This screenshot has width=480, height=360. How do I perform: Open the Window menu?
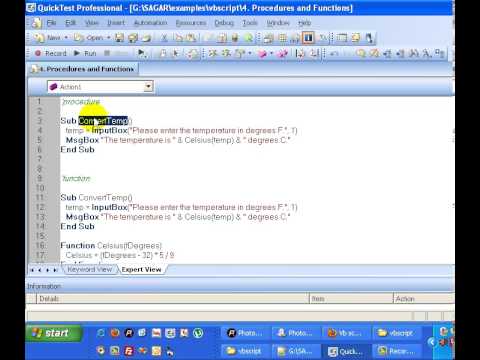click(278, 23)
